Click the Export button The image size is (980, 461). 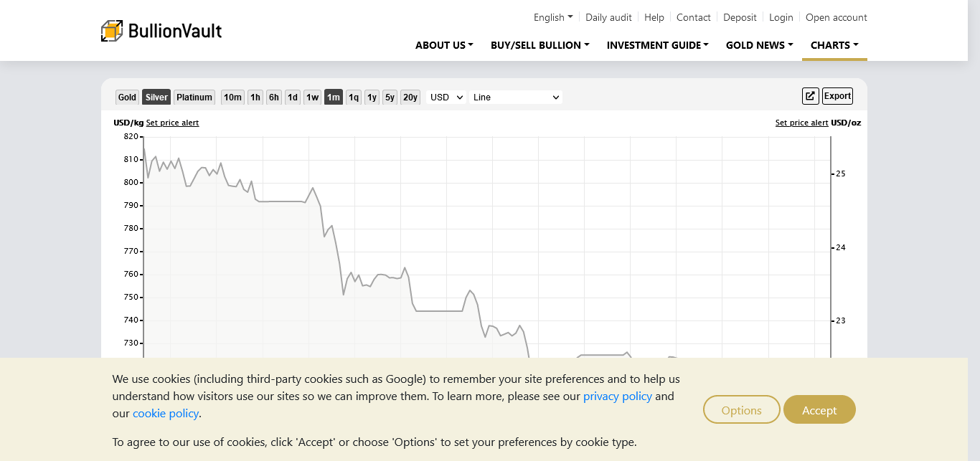[x=837, y=96]
